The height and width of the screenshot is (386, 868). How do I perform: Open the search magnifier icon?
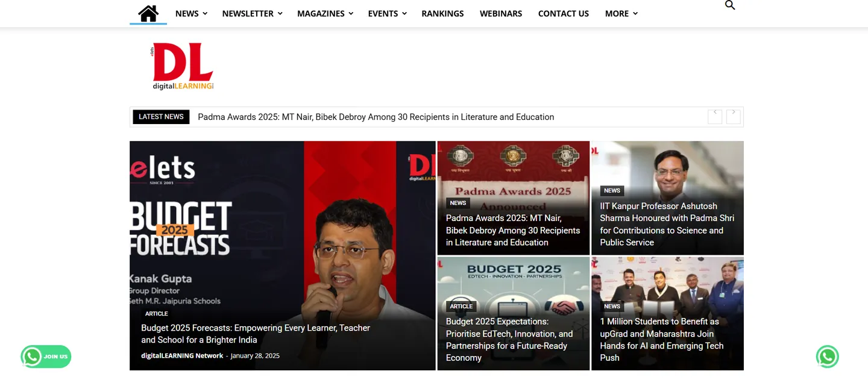click(730, 5)
